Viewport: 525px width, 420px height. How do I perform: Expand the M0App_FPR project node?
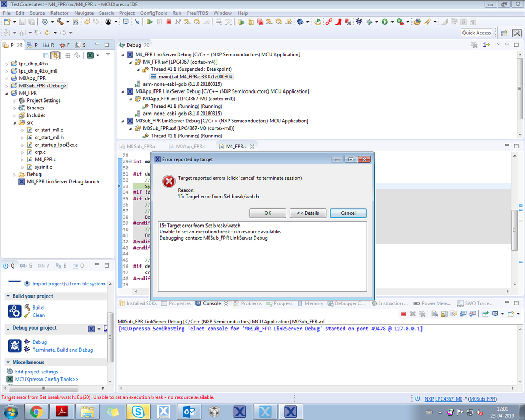[7, 78]
